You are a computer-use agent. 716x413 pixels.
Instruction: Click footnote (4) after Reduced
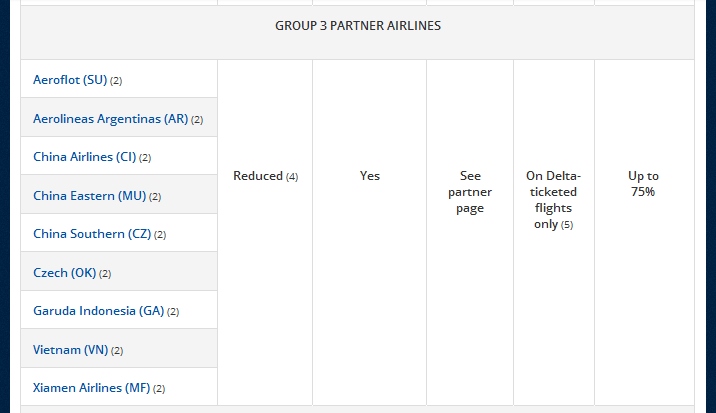[x=292, y=177]
